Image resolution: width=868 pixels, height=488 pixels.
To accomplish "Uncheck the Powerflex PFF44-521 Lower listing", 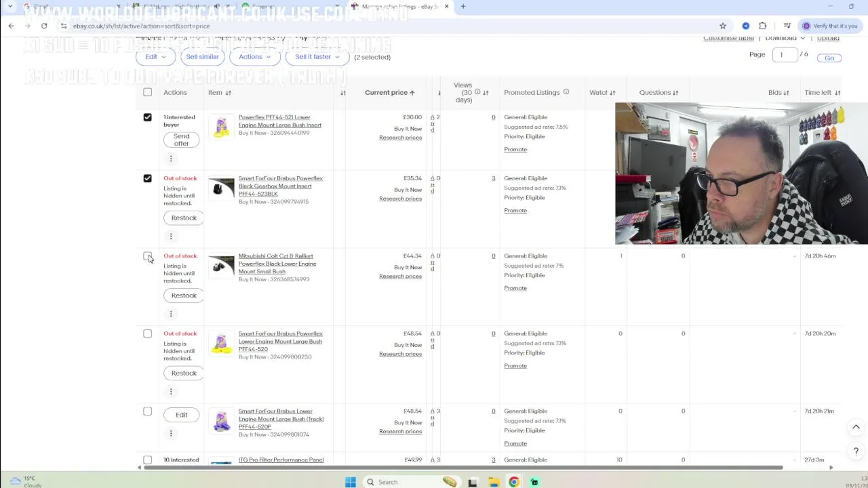I will tap(147, 117).
